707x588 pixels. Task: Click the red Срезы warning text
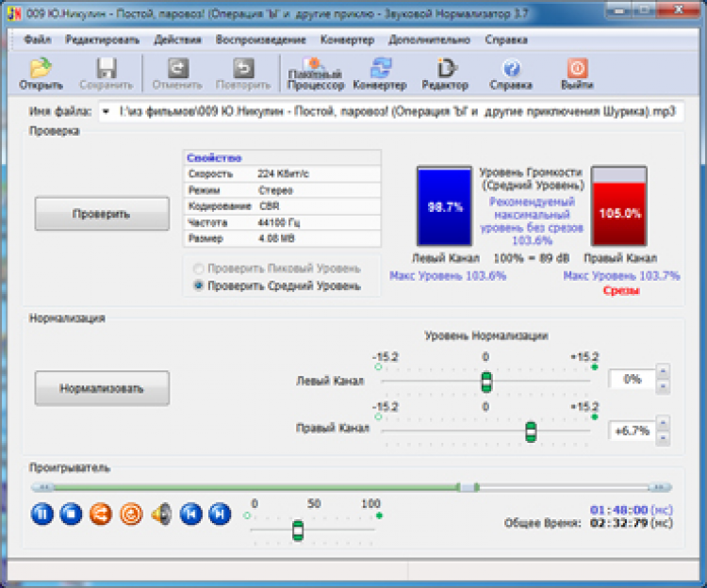(x=621, y=291)
